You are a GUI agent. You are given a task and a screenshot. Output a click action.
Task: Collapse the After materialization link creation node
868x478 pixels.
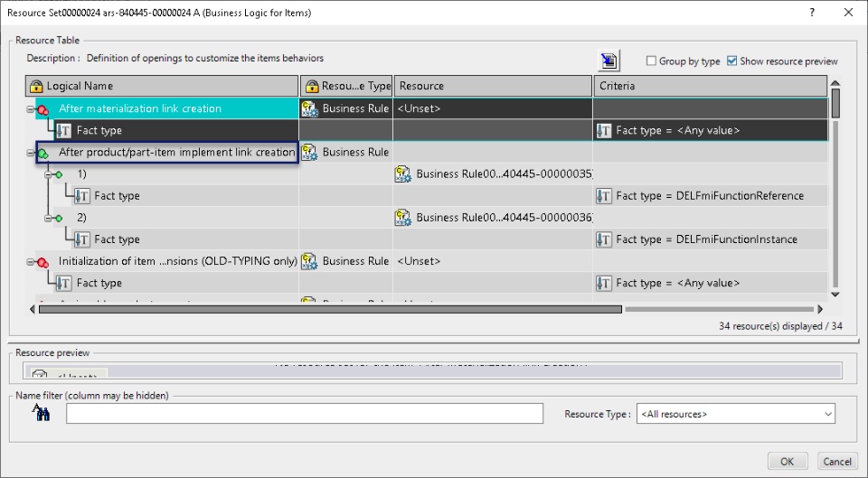click(31, 109)
